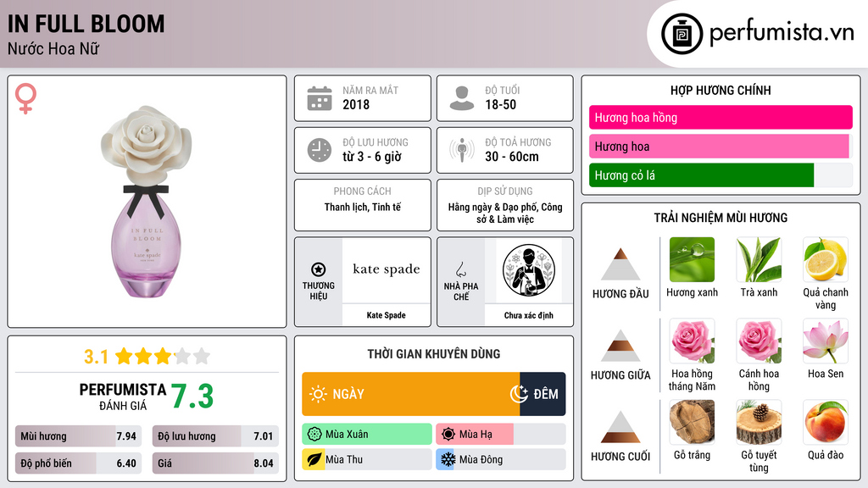Click the từ 3 - 6 giờ longevity value

pos(372,157)
